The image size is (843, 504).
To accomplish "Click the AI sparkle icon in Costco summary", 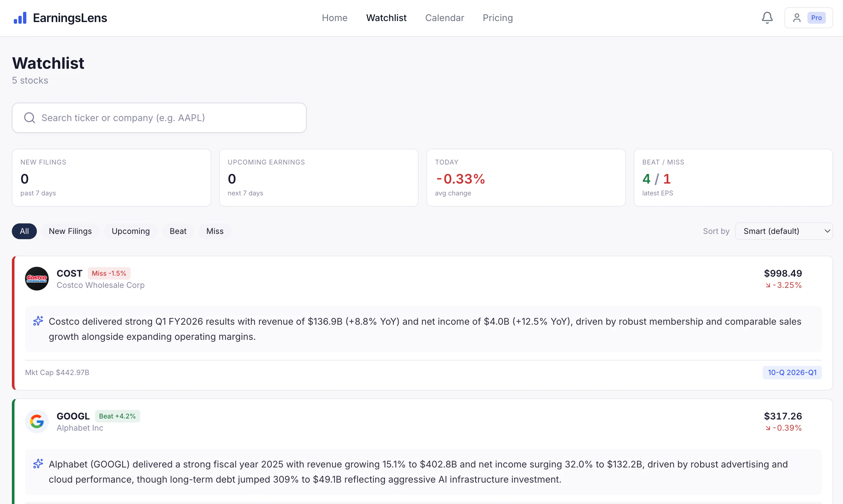I will (38, 321).
